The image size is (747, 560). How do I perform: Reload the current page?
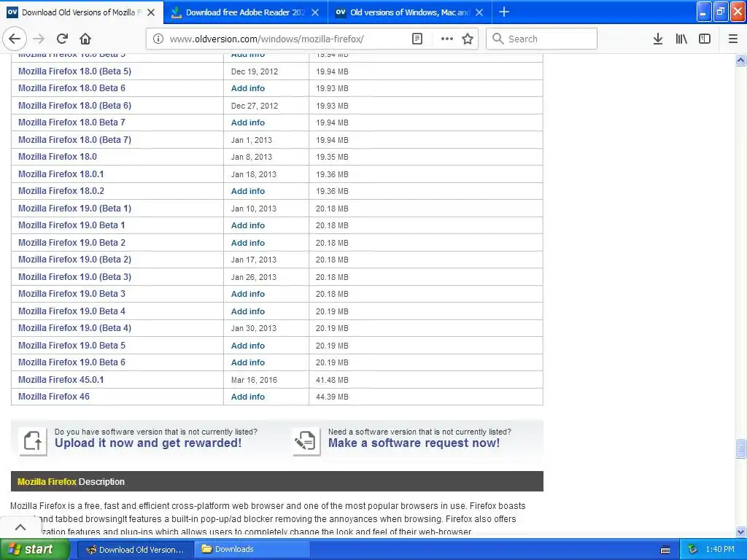pyautogui.click(x=62, y=39)
